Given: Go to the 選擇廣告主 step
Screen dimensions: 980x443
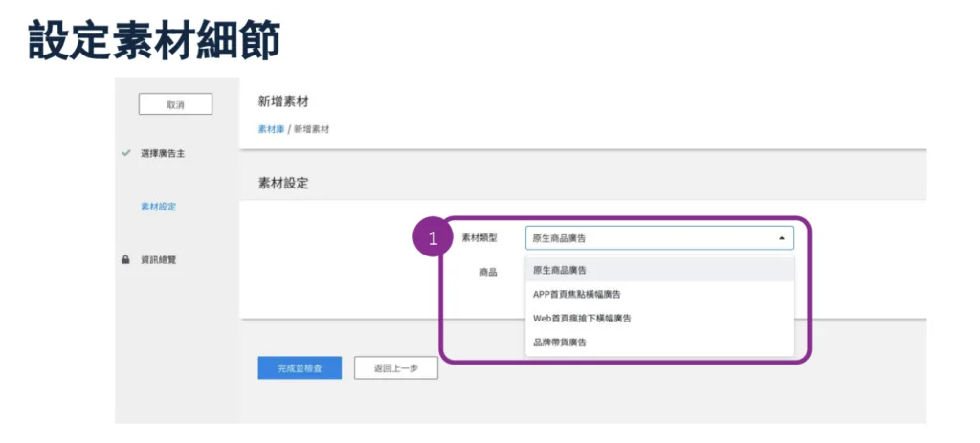Looking at the screenshot, I should coord(163,153).
